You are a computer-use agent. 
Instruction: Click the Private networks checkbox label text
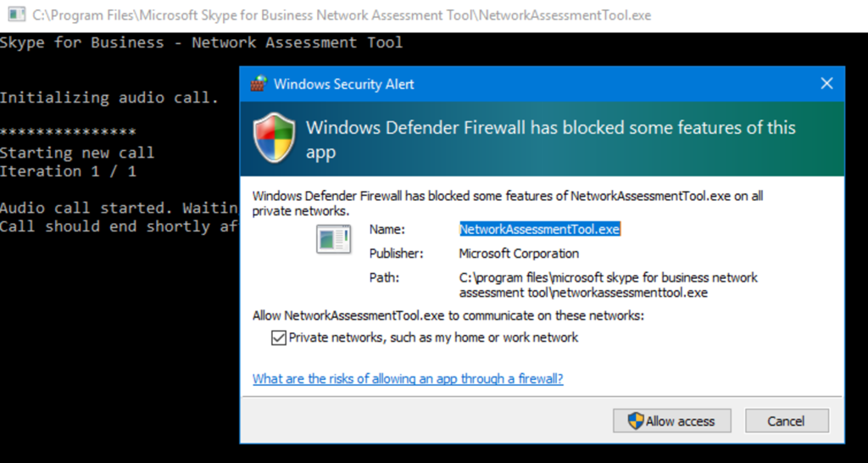pos(433,337)
